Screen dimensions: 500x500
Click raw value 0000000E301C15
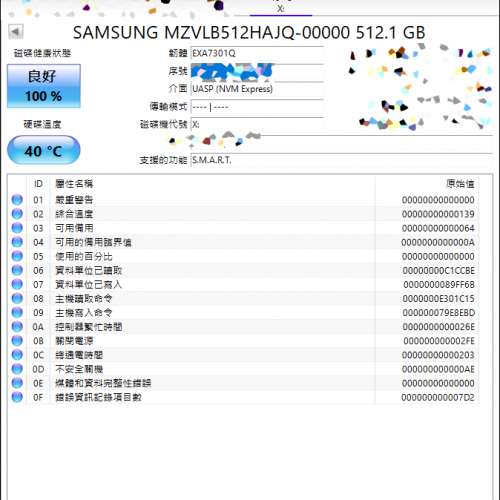pos(438,299)
